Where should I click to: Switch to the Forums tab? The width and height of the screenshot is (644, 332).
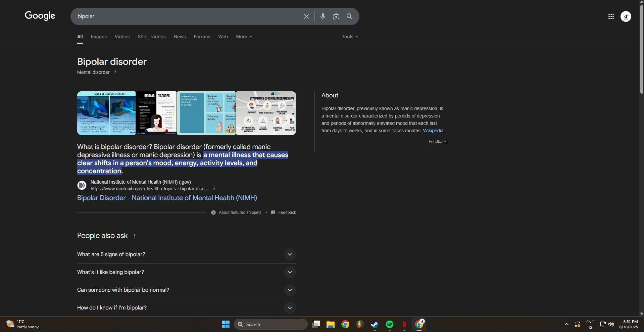coord(202,37)
